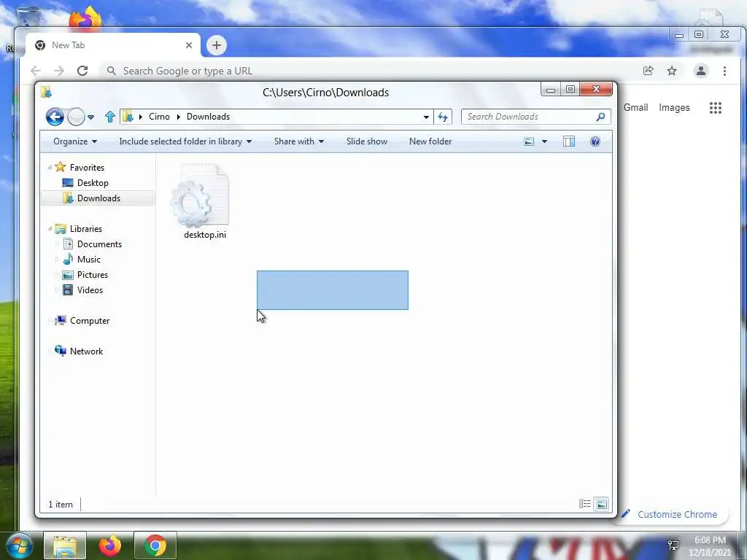Click the Explorer forward navigation button
Viewport: 747px width, 560px height.
[76, 117]
